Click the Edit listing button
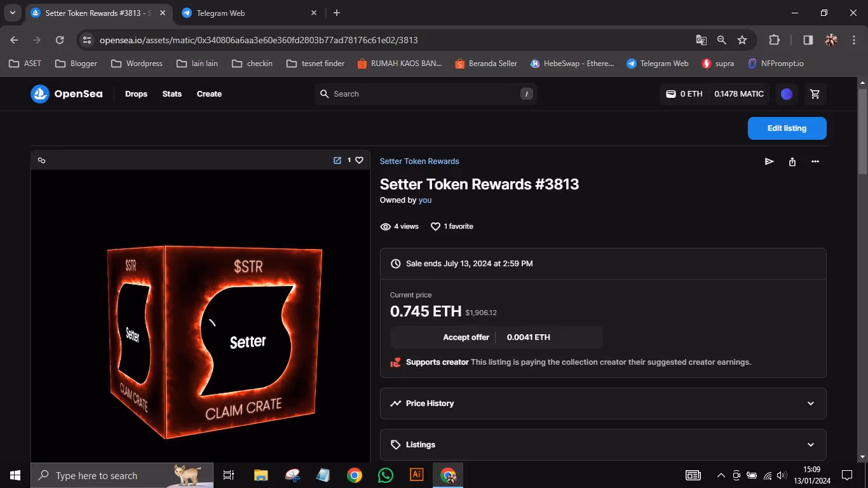 pyautogui.click(x=787, y=128)
